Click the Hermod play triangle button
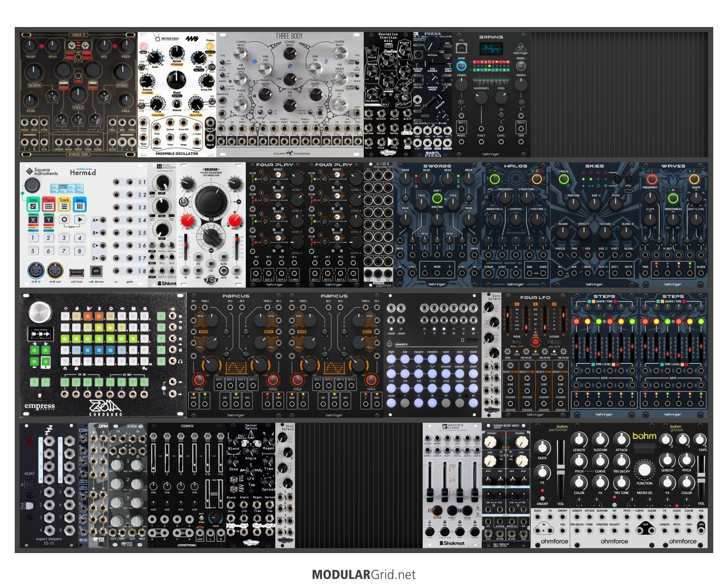The height and width of the screenshot is (585, 728). click(80, 220)
